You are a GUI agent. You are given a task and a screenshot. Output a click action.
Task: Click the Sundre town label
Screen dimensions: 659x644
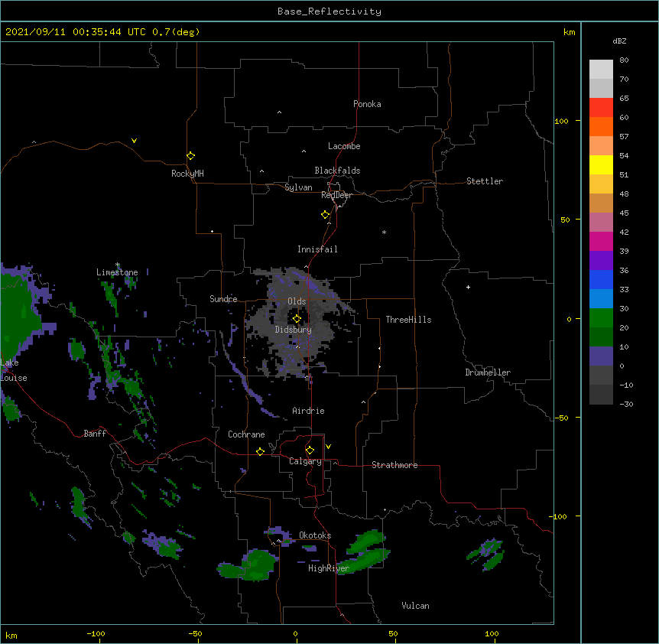pos(223,299)
